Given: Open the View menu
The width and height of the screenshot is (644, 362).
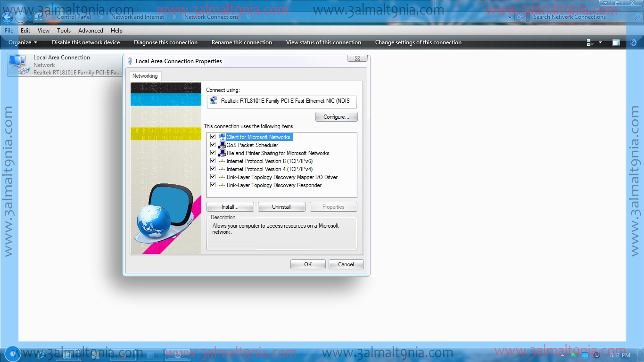Looking at the screenshot, I should coord(43,31).
